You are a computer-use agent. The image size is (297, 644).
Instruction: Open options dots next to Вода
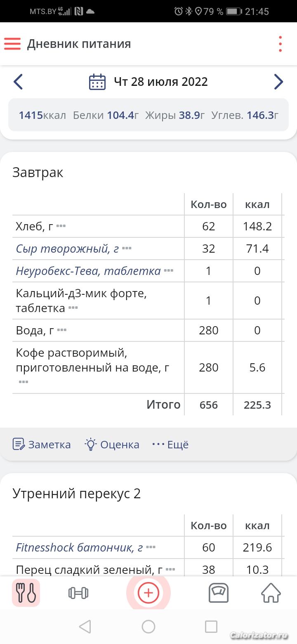[62, 330]
